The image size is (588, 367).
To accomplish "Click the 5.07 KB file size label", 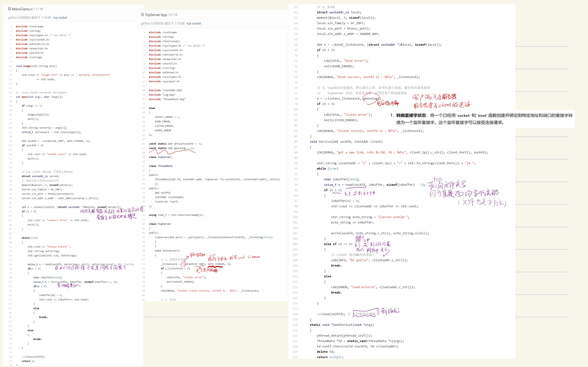I will [173, 15].
